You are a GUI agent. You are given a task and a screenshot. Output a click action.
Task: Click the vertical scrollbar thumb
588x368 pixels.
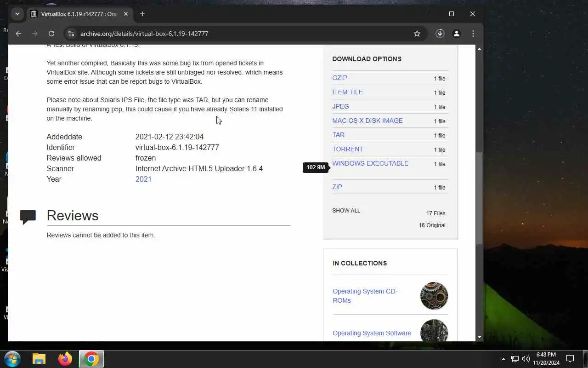point(479,198)
